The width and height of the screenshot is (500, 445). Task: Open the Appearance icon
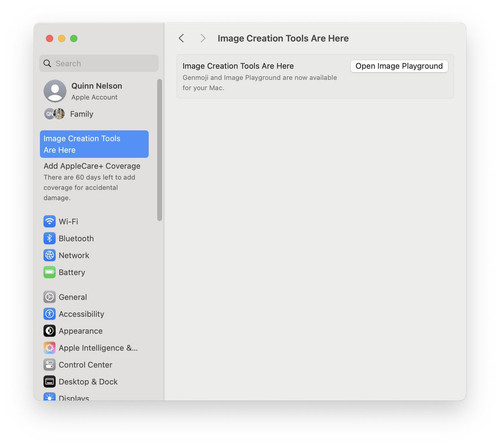coord(49,331)
